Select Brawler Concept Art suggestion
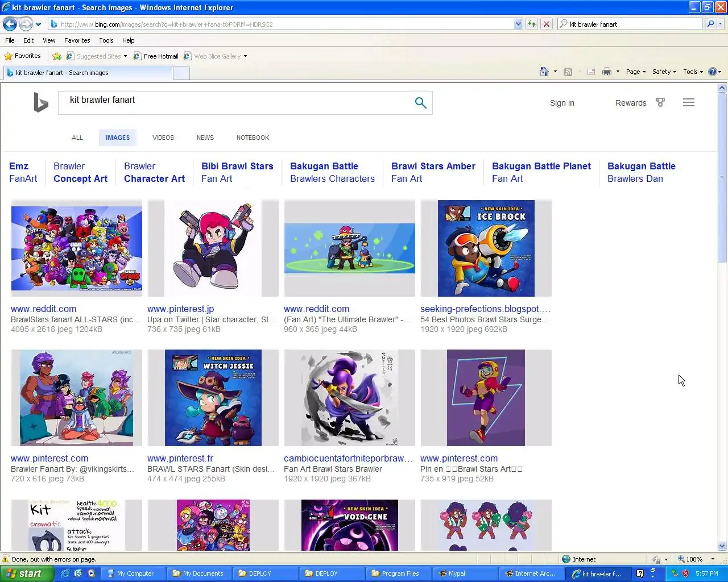728x582 pixels. pyautogui.click(x=80, y=172)
